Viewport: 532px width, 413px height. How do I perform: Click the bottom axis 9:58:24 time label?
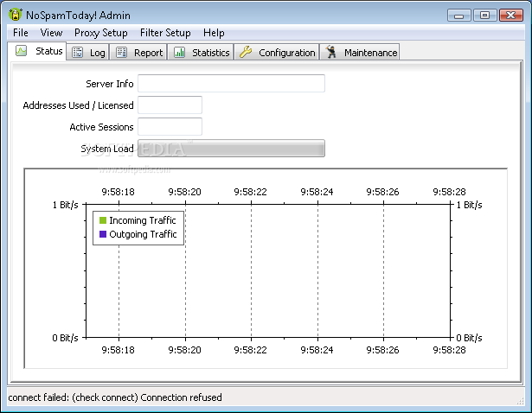[317, 350]
